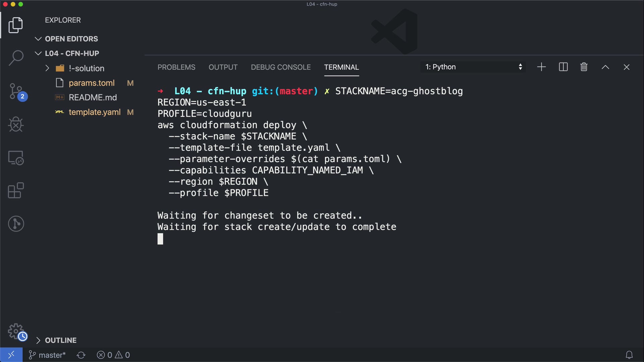The image size is (644, 362).
Task: Click the new terminal plus icon
Action: [x=541, y=67]
